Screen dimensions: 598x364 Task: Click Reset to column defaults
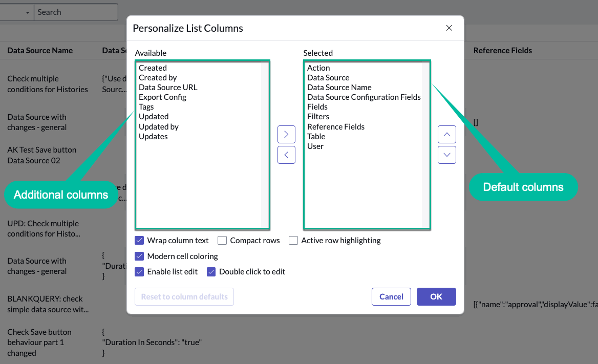click(184, 296)
